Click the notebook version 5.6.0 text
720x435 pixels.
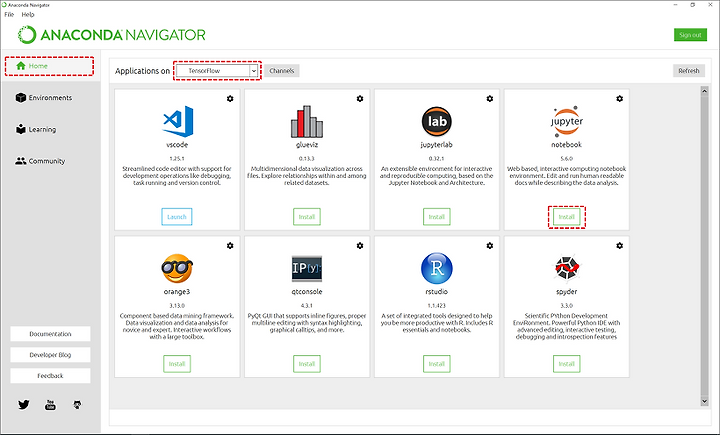click(x=567, y=158)
